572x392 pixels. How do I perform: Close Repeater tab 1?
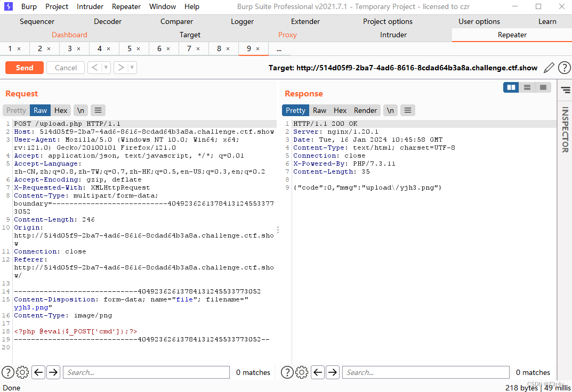[x=19, y=49]
